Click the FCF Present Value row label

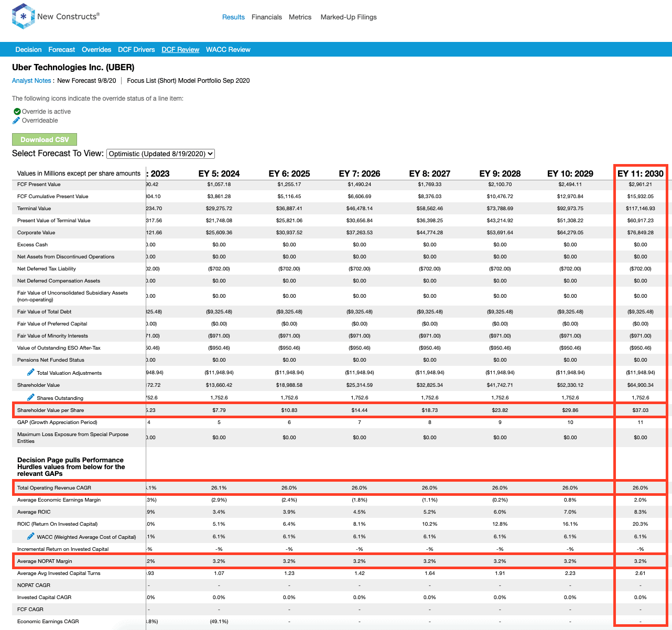pos(39,184)
